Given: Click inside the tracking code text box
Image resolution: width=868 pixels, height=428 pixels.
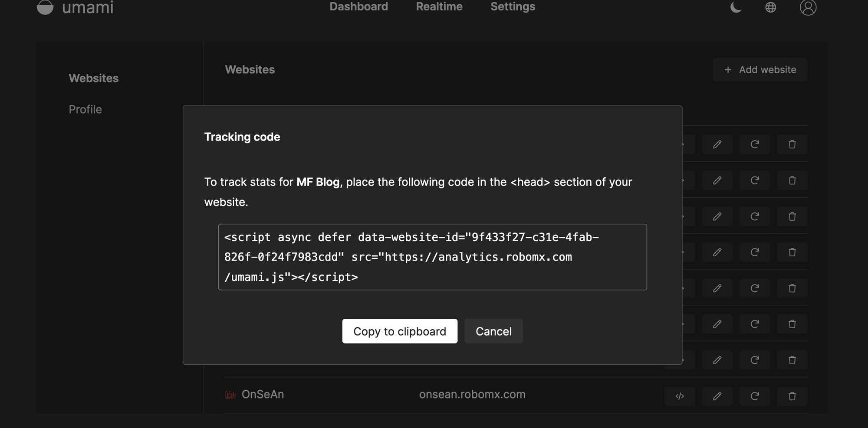Looking at the screenshot, I should (432, 257).
